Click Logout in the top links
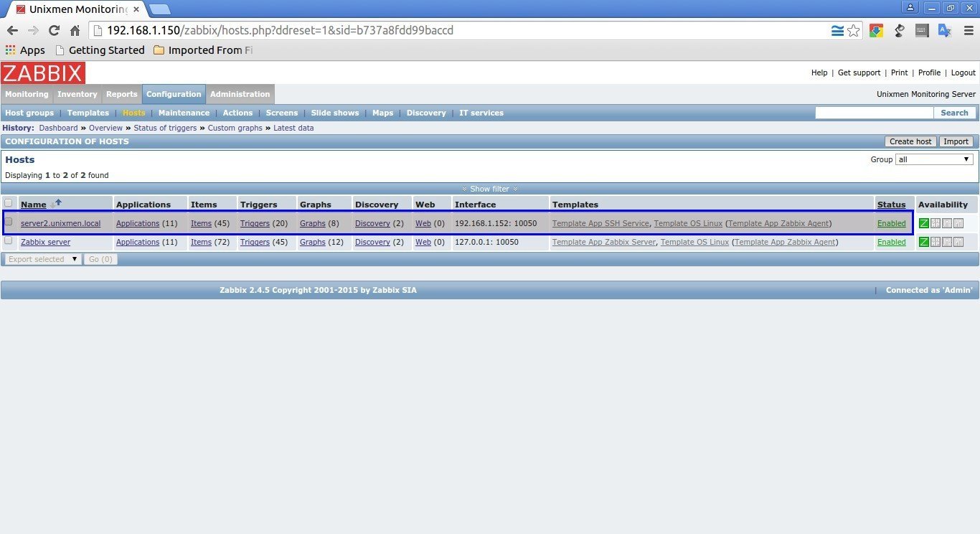Screen dimensions: 980x534 [x=963, y=72]
